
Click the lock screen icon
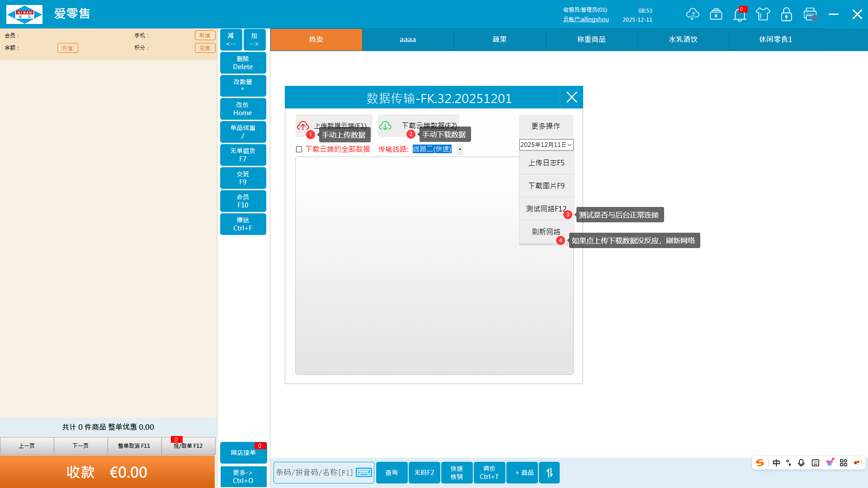tap(787, 14)
